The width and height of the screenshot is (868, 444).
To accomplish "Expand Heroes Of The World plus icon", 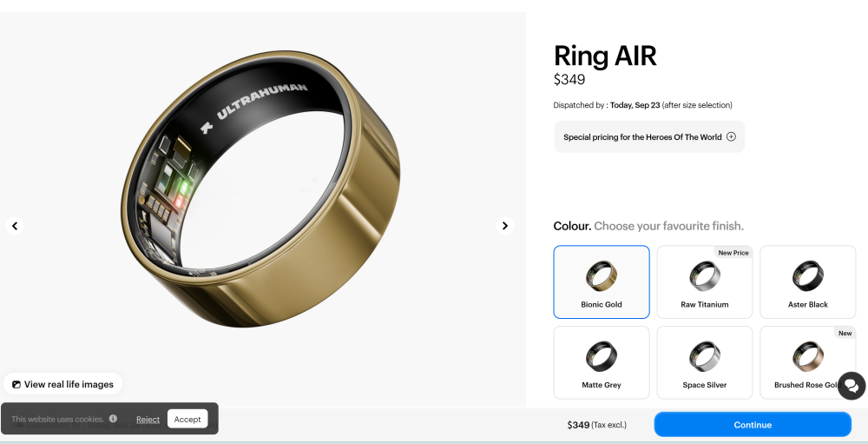I will 731,137.
